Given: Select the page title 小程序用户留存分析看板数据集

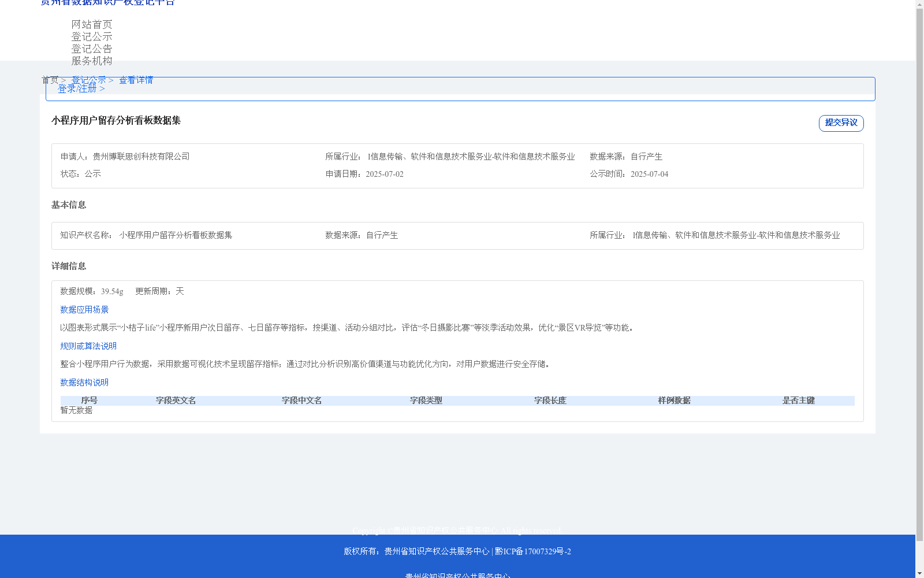Looking at the screenshot, I should 116,120.
